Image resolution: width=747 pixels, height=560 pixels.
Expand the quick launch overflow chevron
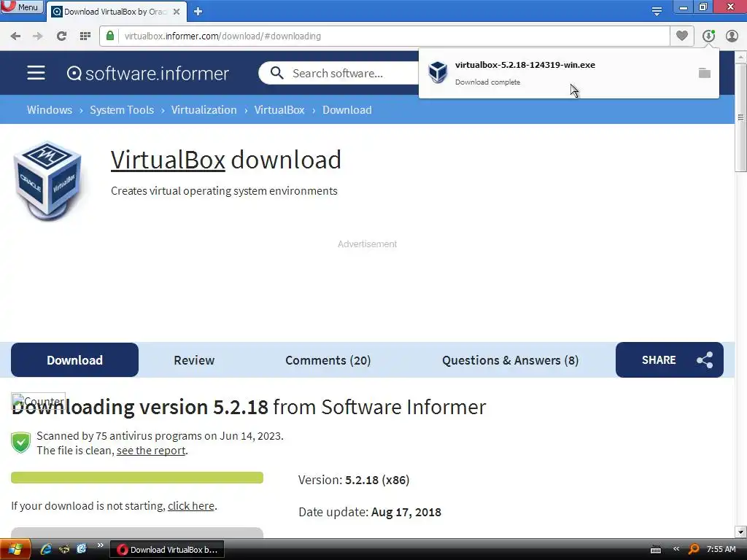click(x=100, y=545)
